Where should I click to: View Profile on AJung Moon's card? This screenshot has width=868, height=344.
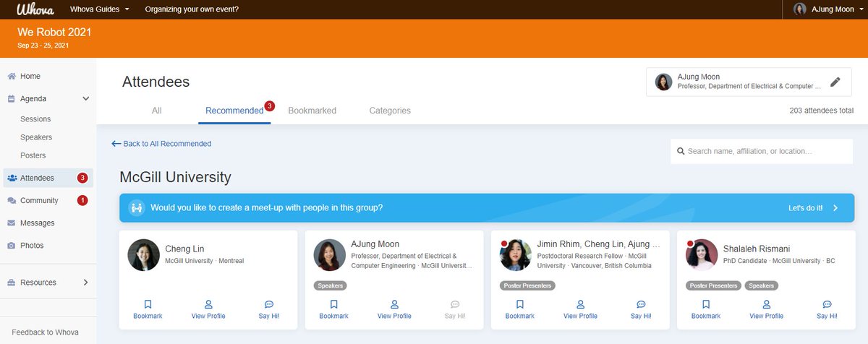tap(394, 309)
